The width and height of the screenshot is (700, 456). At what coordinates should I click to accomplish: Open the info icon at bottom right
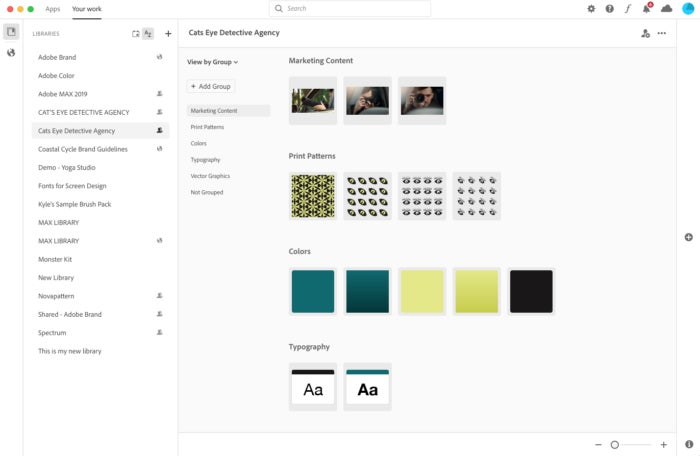coord(689,444)
